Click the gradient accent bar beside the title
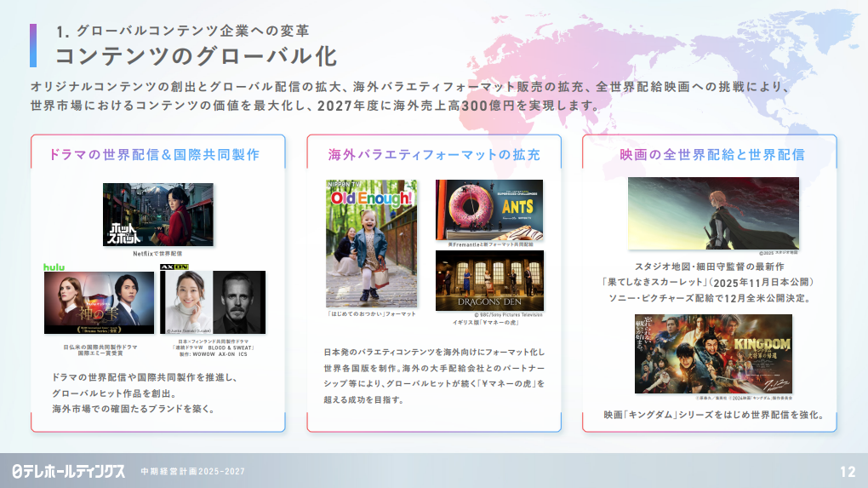Viewport: 868px width, 488px height. (33, 45)
